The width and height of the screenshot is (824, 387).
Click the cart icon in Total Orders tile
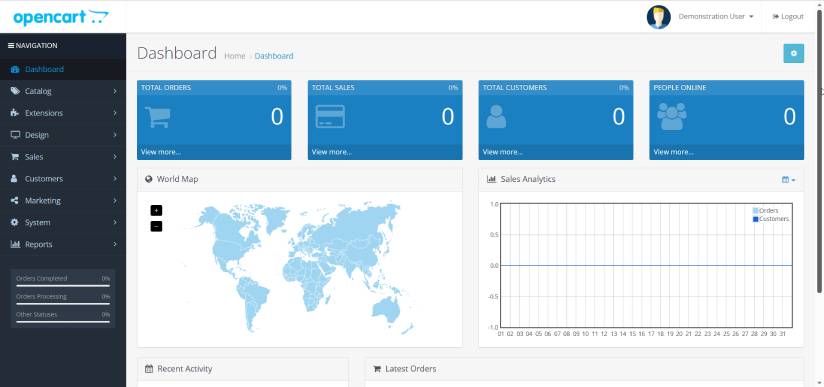tap(158, 117)
